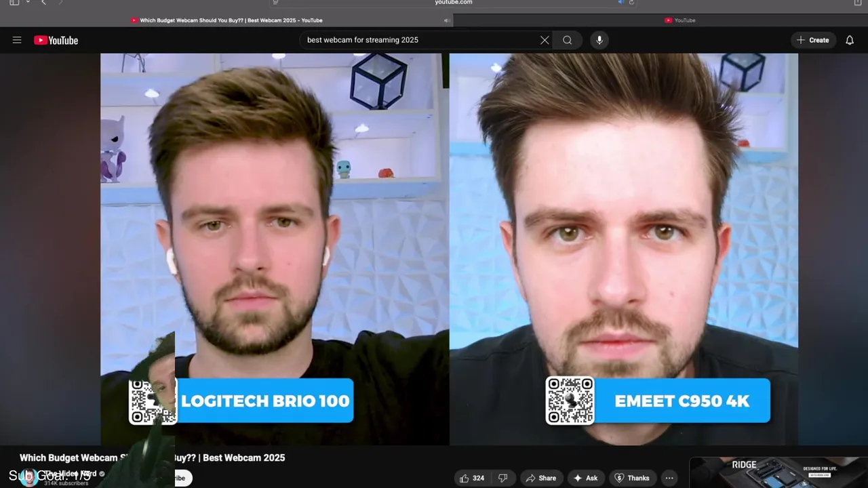
Task: Mute via the address bar speaker icon
Action: pos(620,3)
